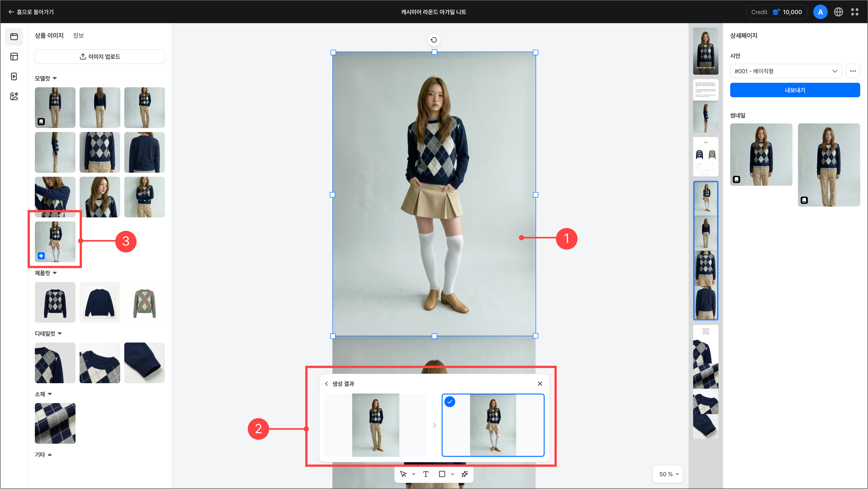This screenshot has width=868, height=489.
Task: Select the navy back close-up model thumbnail
Action: tap(145, 152)
